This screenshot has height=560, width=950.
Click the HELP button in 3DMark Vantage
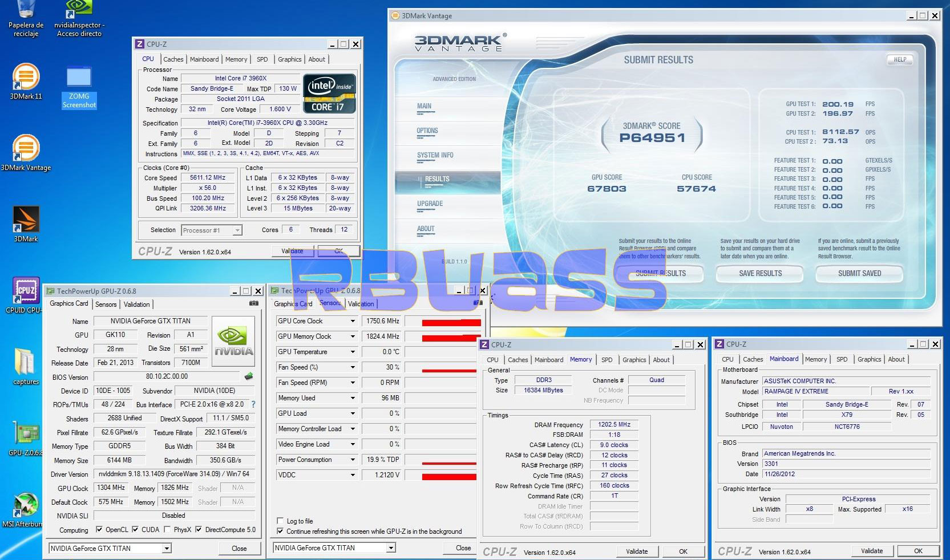[x=900, y=59]
